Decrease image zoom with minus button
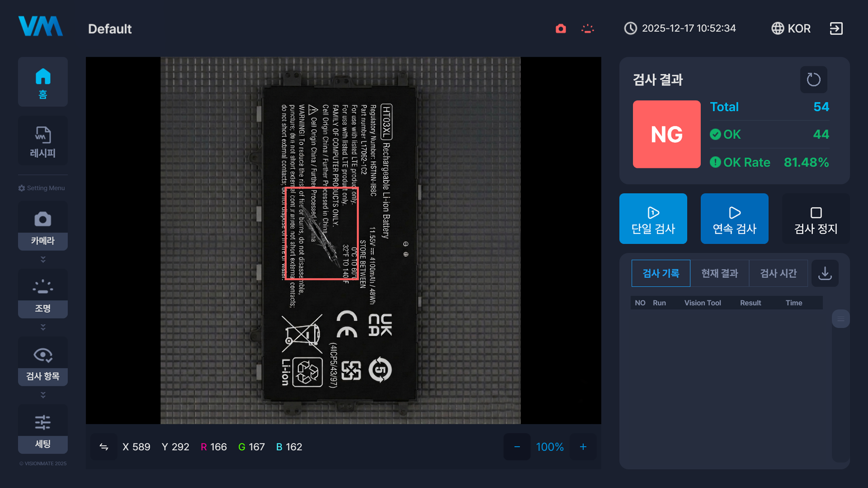Image resolution: width=868 pixels, height=488 pixels. pos(517,447)
